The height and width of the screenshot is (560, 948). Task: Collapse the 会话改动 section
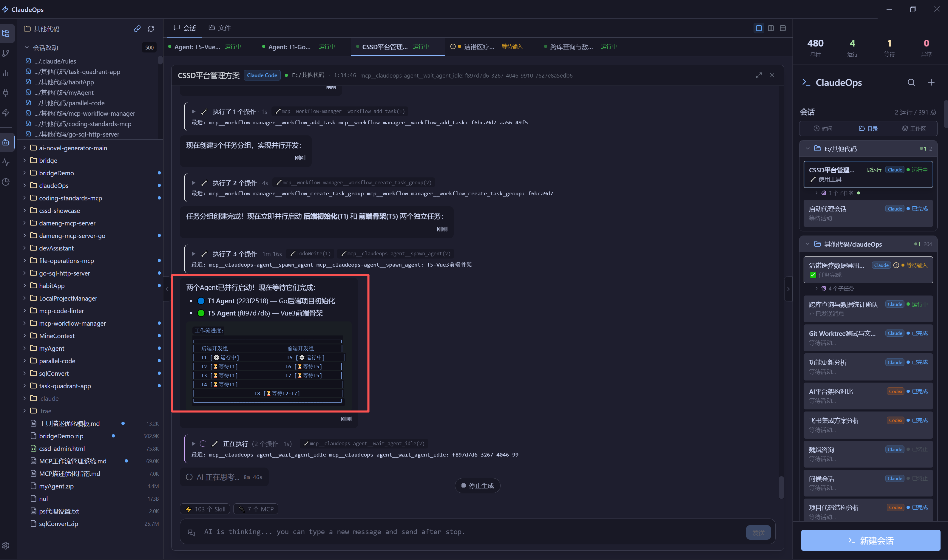[27, 47]
